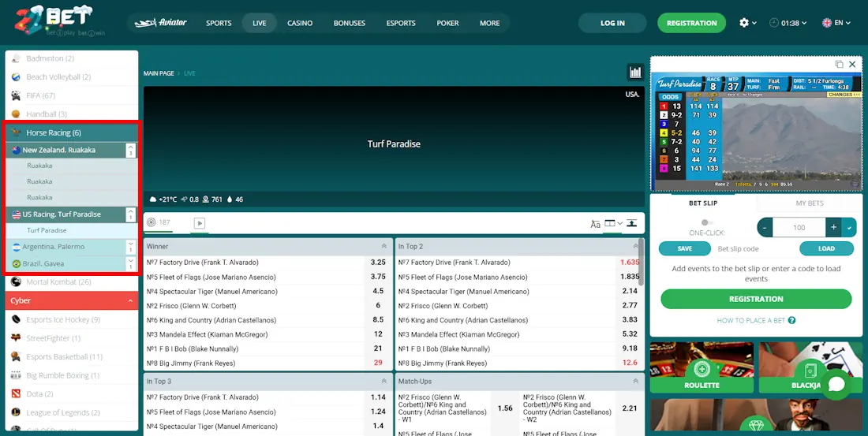Select Esports Basketball (11)

point(72,357)
